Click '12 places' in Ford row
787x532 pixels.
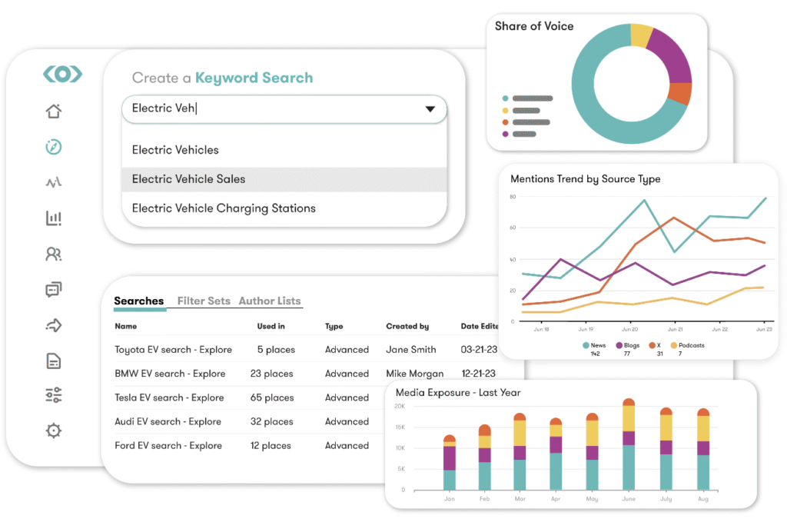pyautogui.click(x=271, y=446)
